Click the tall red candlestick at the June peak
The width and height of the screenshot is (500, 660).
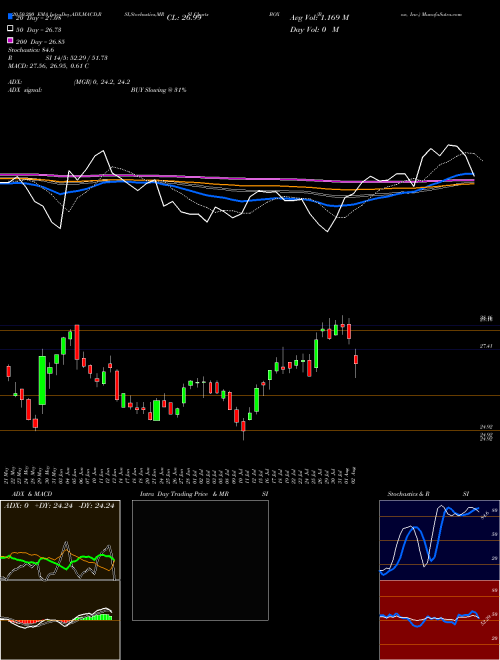point(77,342)
